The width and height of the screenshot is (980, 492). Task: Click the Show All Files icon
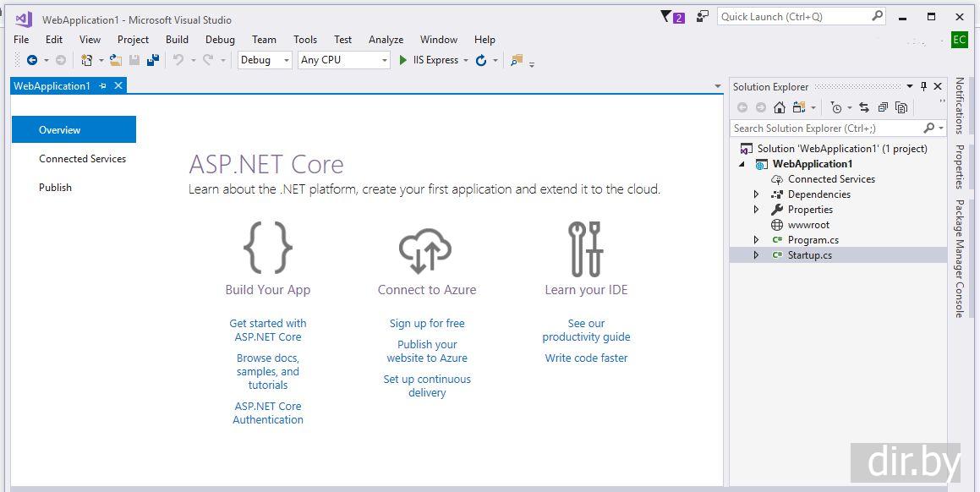[x=901, y=107]
